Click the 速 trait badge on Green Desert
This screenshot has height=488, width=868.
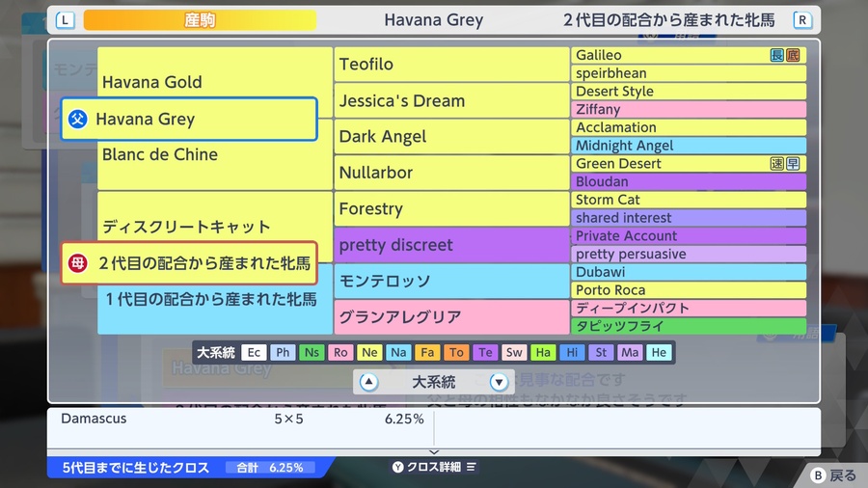(x=777, y=164)
